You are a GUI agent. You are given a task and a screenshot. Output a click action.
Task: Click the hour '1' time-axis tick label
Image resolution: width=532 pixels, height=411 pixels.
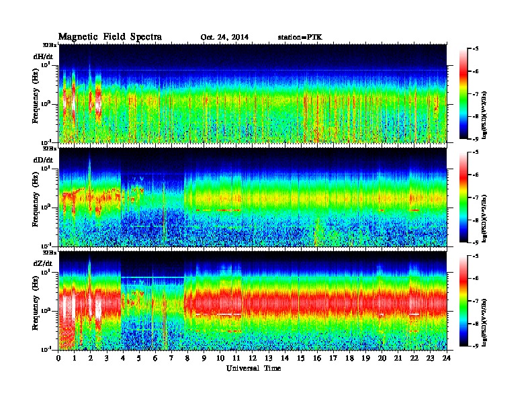click(x=75, y=358)
